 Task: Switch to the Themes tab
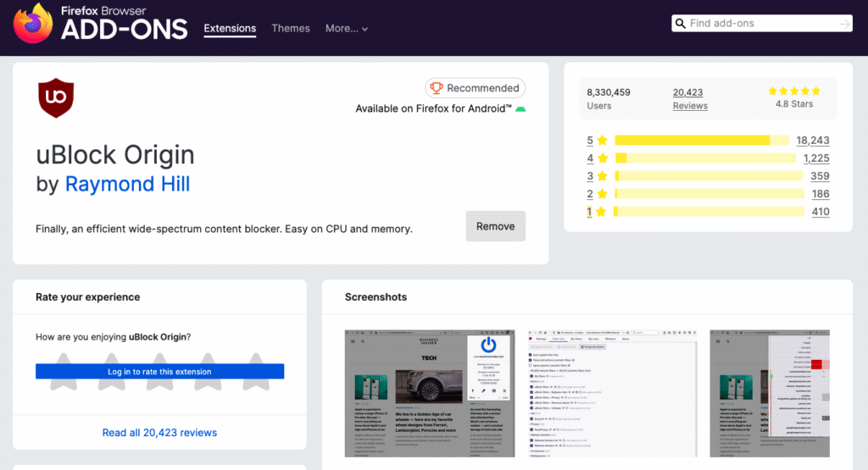pyautogui.click(x=291, y=29)
